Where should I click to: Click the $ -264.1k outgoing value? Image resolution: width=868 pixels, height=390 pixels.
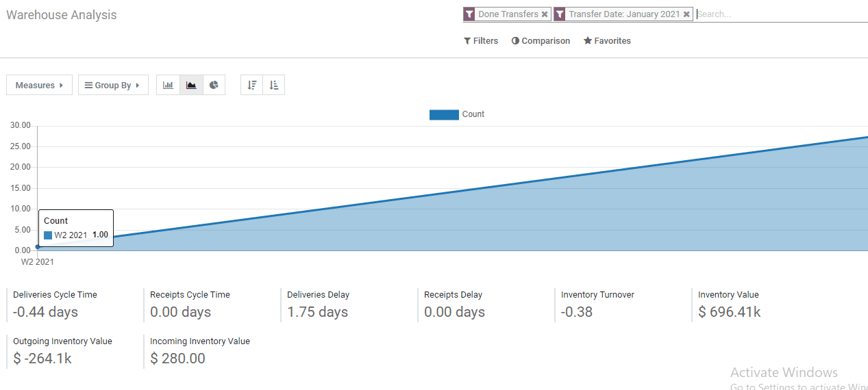tap(42, 359)
